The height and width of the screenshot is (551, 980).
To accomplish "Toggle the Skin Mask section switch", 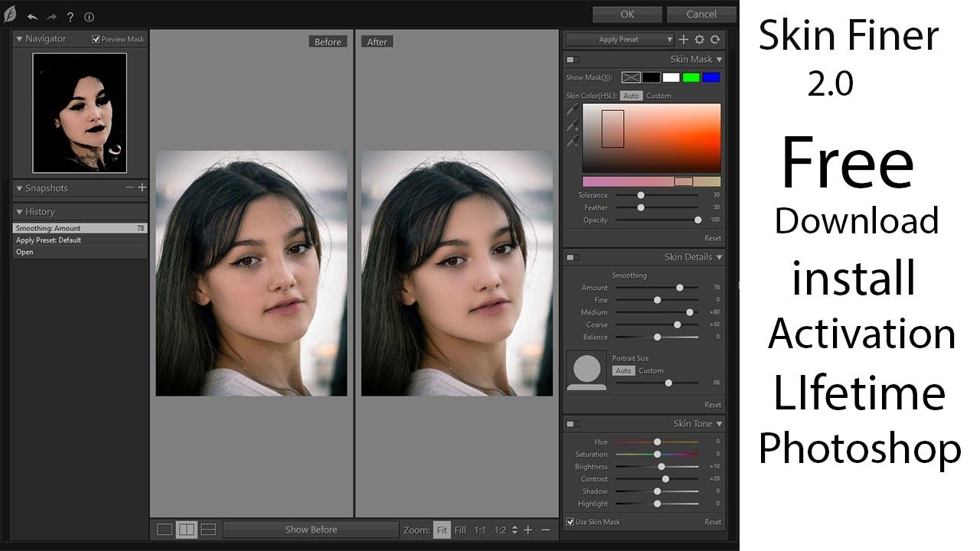I will coord(573,59).
